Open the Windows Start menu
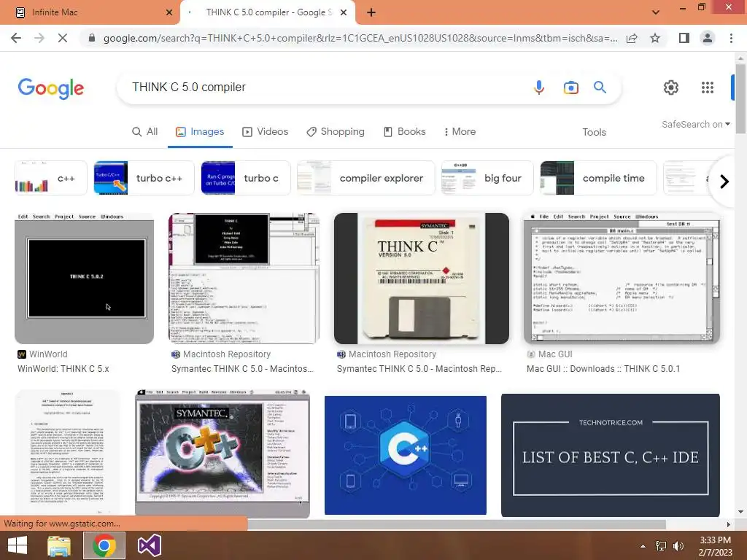 point(18,545)
